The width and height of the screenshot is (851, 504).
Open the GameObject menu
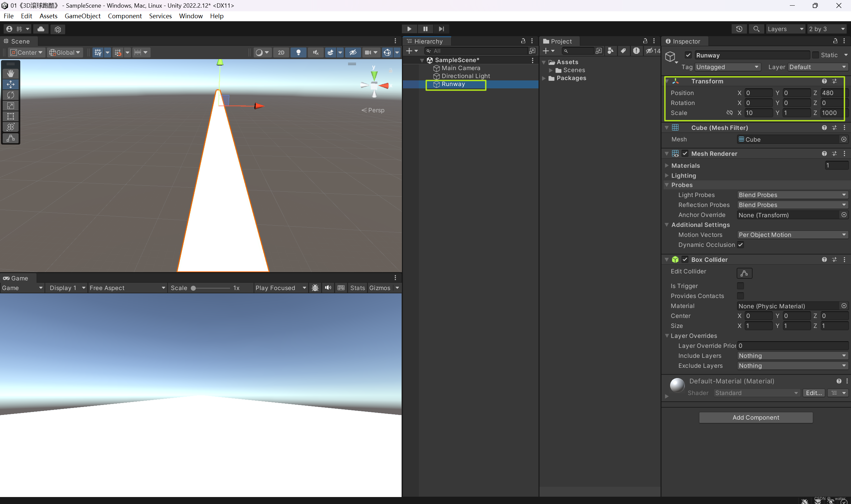click(82, 16)
